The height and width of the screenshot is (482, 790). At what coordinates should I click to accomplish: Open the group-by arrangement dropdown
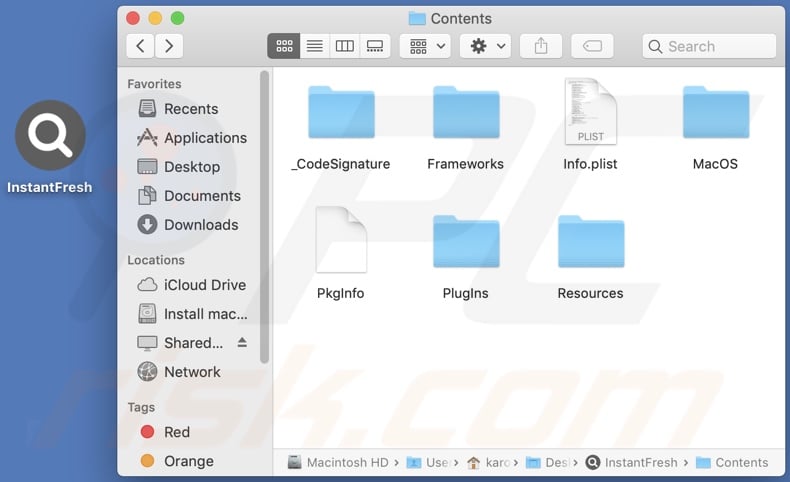click(x=425, y=46)
